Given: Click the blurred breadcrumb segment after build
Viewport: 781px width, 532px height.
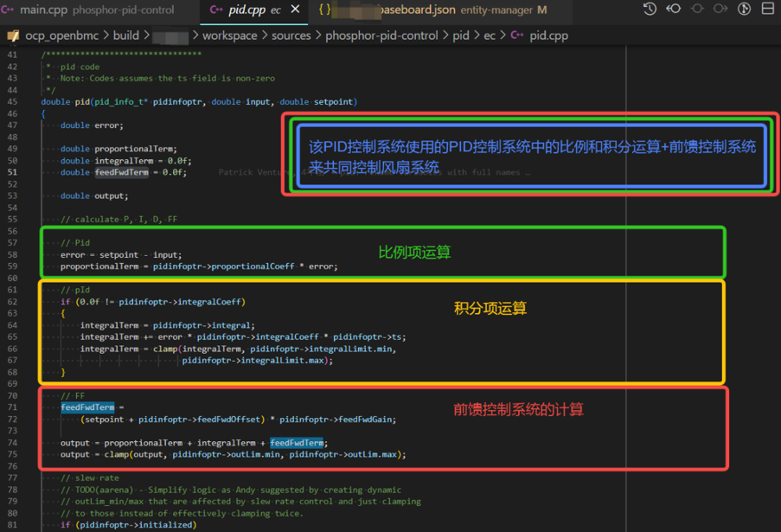Looking at the screenshot, I should (x=170, y=35).
